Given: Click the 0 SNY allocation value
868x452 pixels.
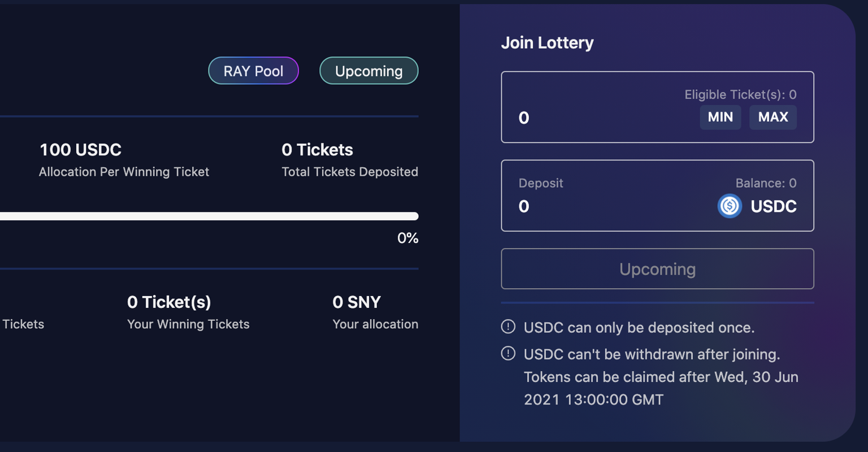Looking at the screenshot, I should pos(357,302).
